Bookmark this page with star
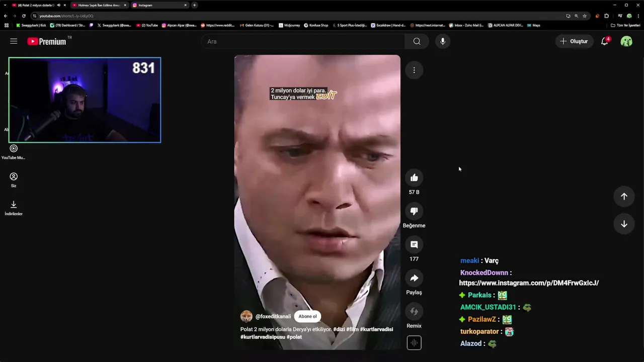The width and height of the screenshot is (644, 362). 585,16
